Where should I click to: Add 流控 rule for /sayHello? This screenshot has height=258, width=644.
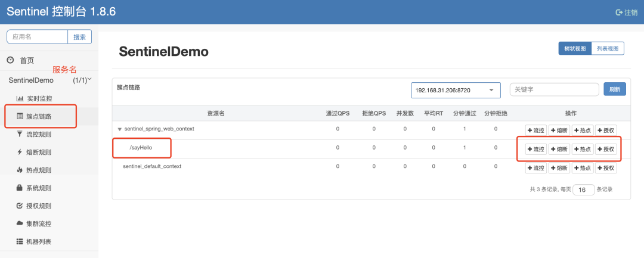coord(536,150)
